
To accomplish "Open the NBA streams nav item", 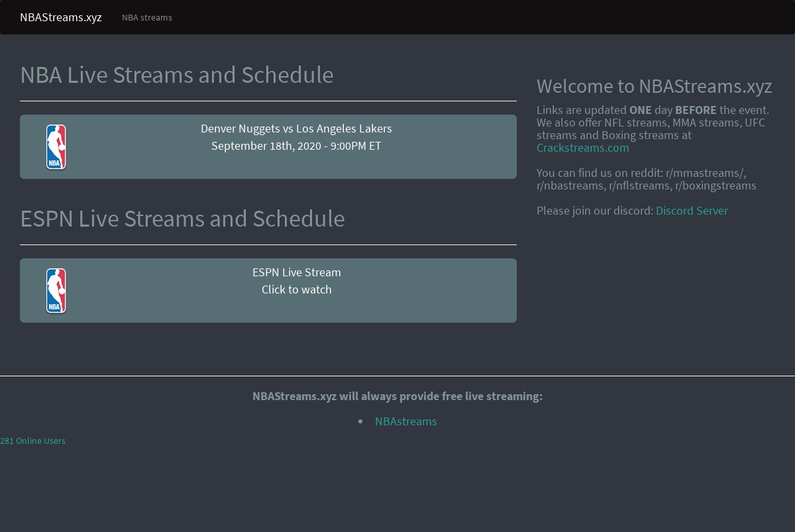I will [147, 17].
